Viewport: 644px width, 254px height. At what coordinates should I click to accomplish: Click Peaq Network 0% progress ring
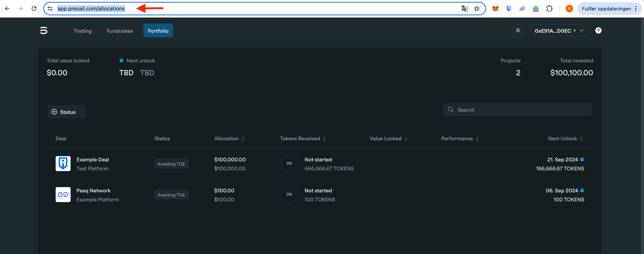289,194
